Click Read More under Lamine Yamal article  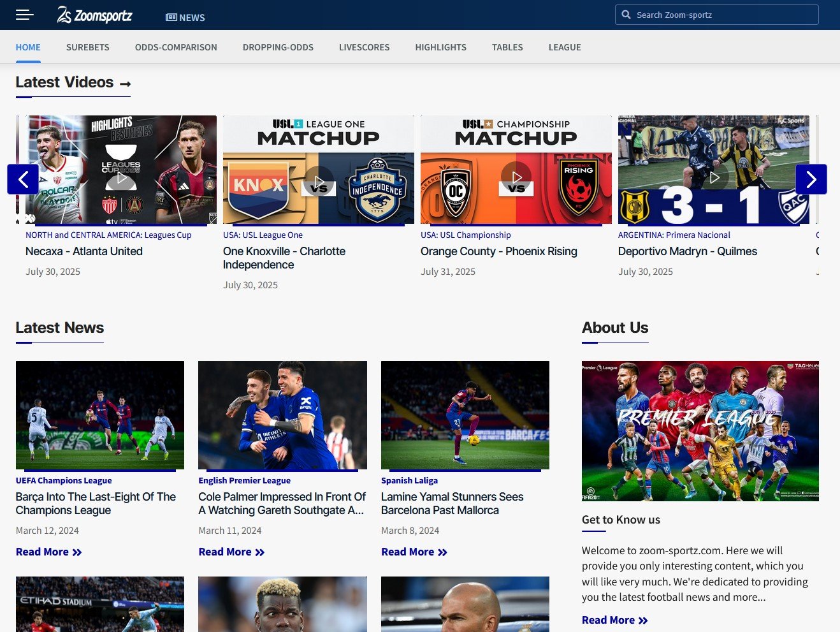[x=414, y=552]
